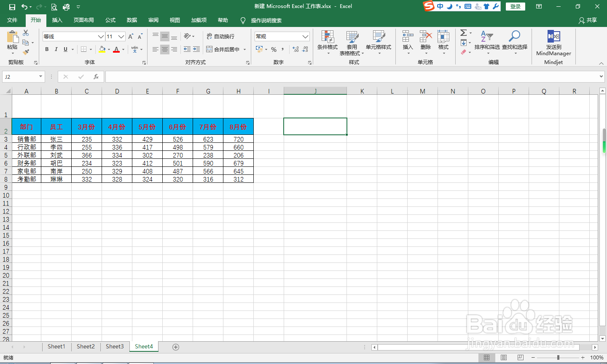Open the Name Box dropdown arrow
Screen dimensions: 607x364
pyautogui.click(x=41, y=77)
